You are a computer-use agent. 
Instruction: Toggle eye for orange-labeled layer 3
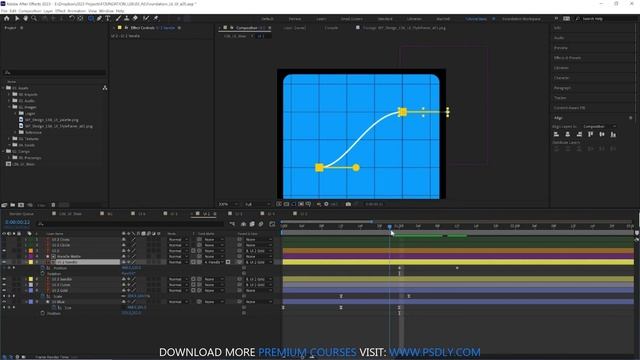(4, 251)
